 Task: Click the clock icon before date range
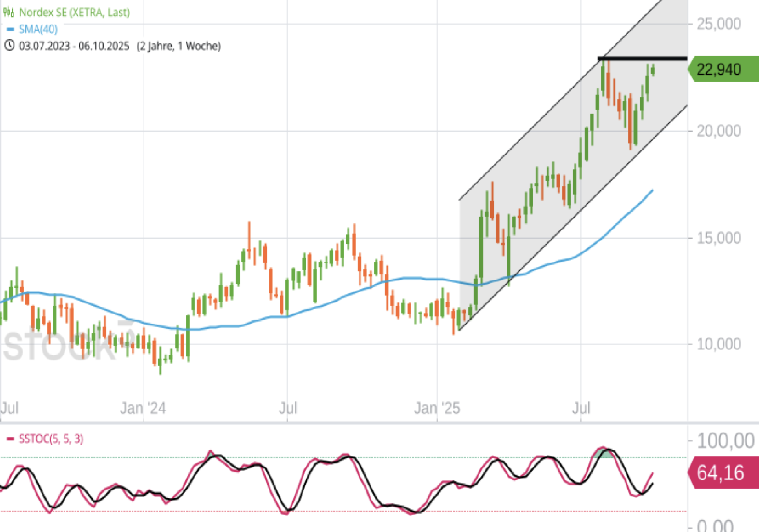point(9,46)
